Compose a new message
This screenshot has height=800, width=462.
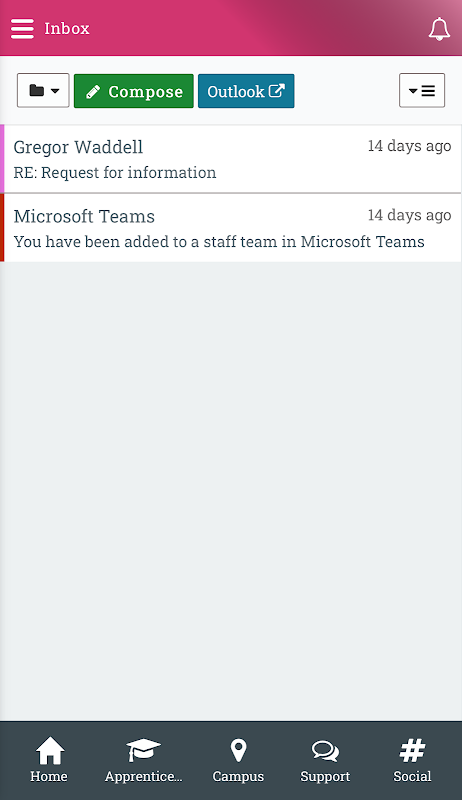134,91
